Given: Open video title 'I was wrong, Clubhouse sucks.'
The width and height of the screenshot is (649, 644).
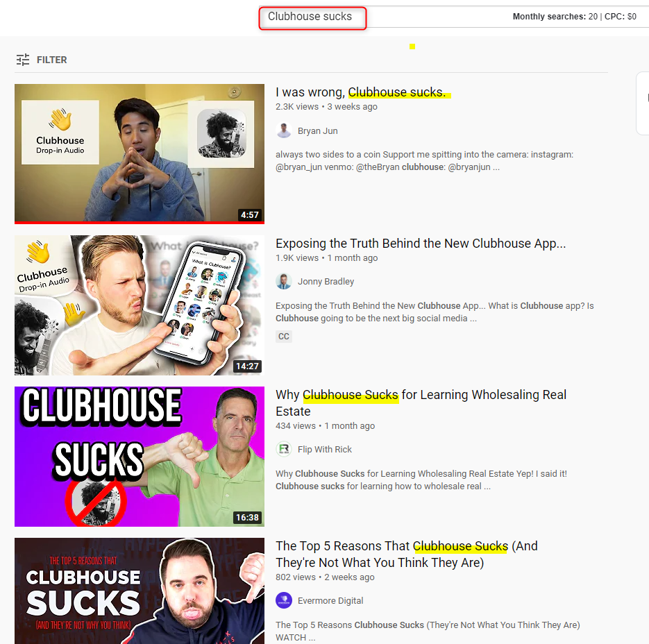Looking at the screenshot, I should (x=361, y=92).
